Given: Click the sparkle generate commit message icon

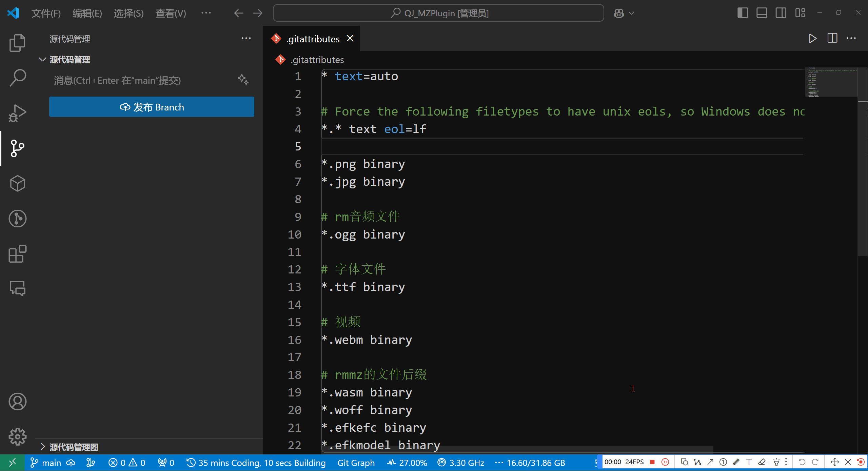Looking at the screenshot, I should 243,80.
